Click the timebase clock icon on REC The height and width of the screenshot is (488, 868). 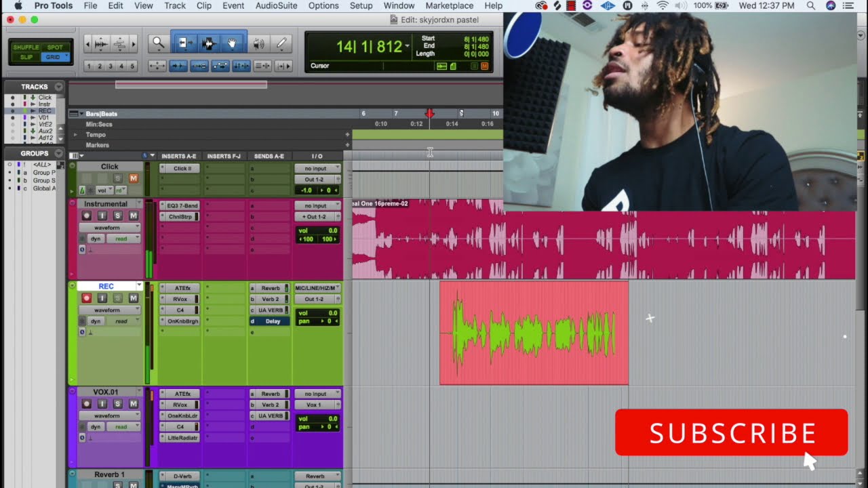coord(83,332)
